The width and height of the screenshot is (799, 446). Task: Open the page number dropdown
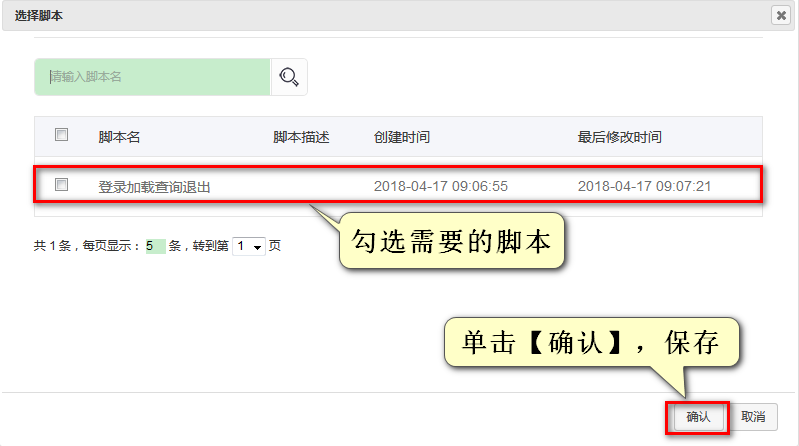click(248, 246)
